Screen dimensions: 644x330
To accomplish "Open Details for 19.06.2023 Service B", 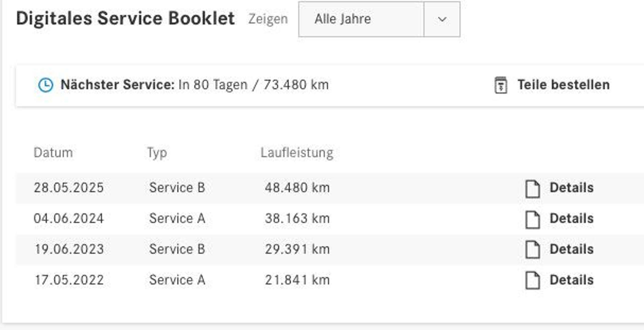I will [x=572, y=249].
